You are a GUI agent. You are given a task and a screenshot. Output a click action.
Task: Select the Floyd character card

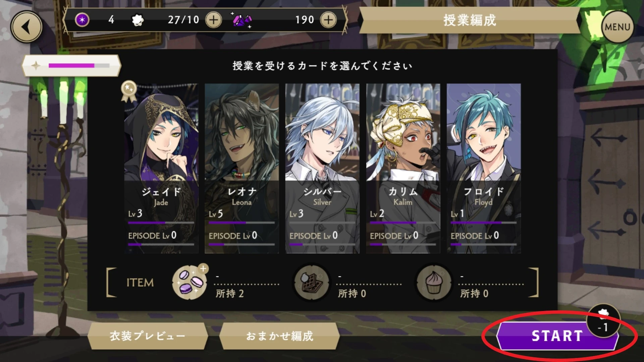click(x=484, y=168)
